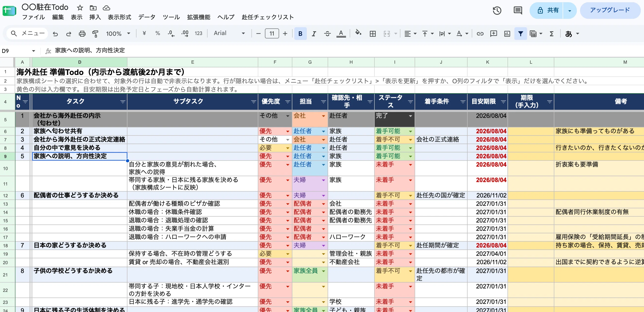Click the redo arrow icon
644x312 pixels.
[69, 34]
